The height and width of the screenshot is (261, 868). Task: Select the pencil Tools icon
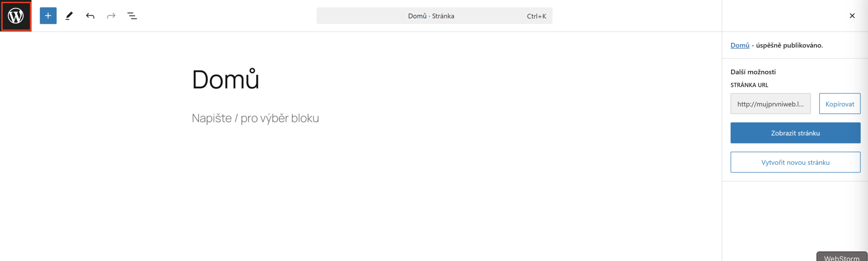click(69, 16)
